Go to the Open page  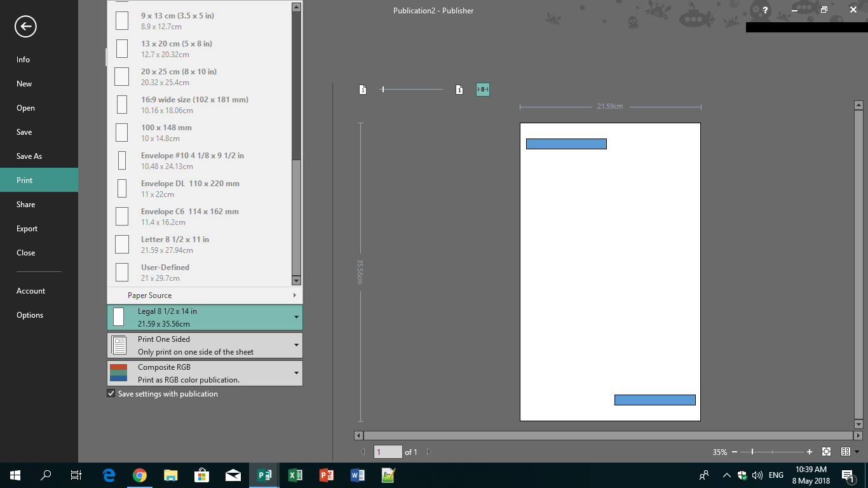pyautogui.click(x=39, y=108)
